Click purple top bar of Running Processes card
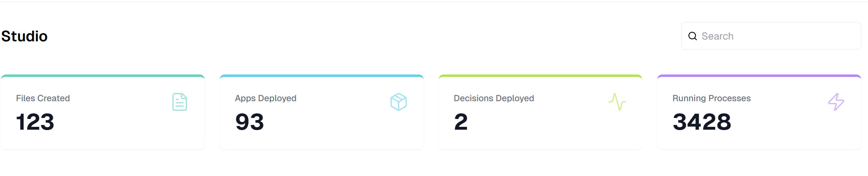868x176 pixels. [759, 76]
